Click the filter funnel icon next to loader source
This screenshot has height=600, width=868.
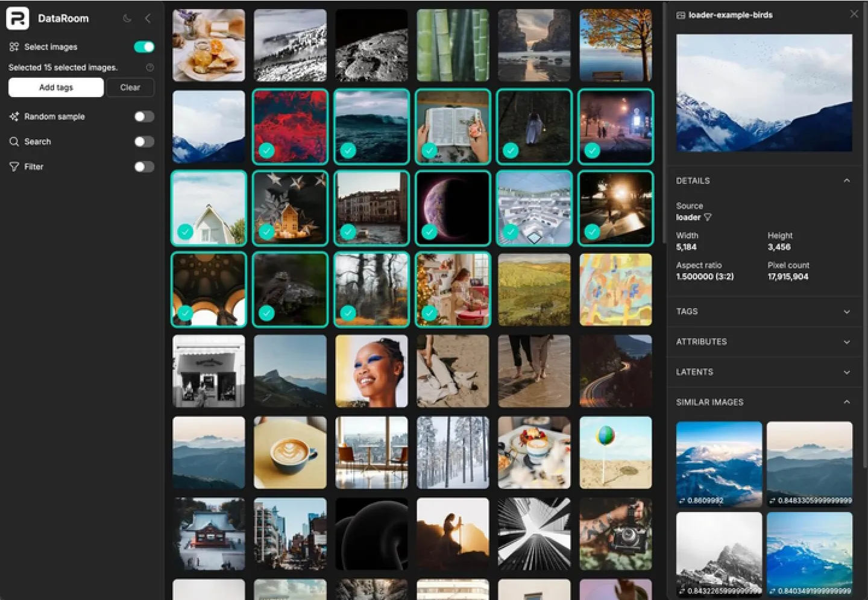[708, 217]
